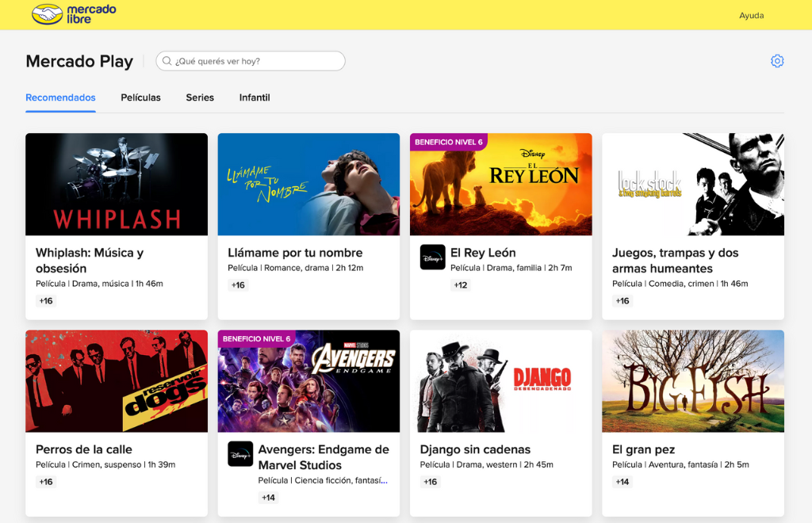Click the +14 badge under Avengers: Endgame
The height and width of the screenshot is (523, 812).
click(x=268, y=498)
